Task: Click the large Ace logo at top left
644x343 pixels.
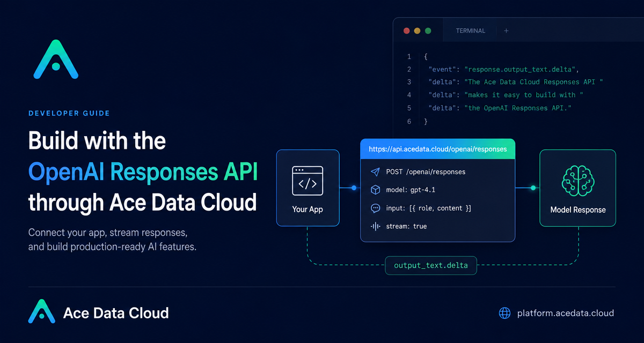Action: pos(56,59)
